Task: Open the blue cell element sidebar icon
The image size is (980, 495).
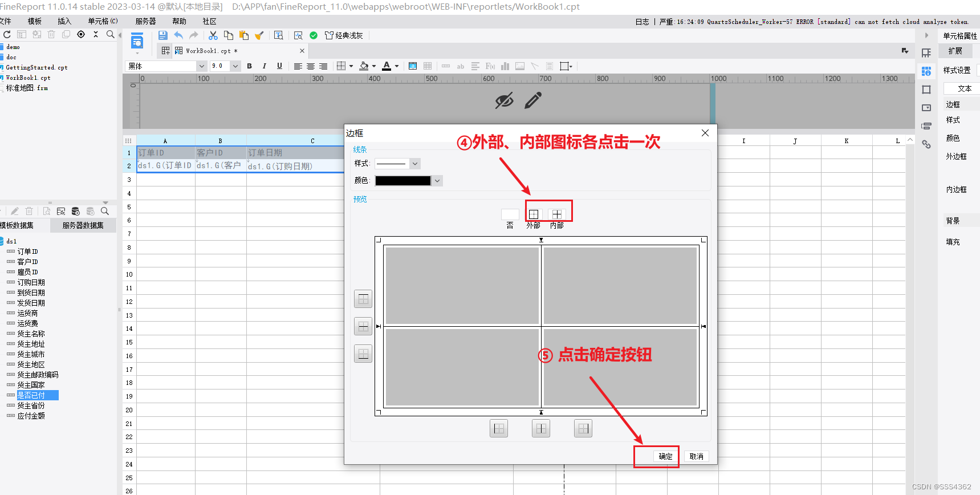Action: click(x=926, y=71)
